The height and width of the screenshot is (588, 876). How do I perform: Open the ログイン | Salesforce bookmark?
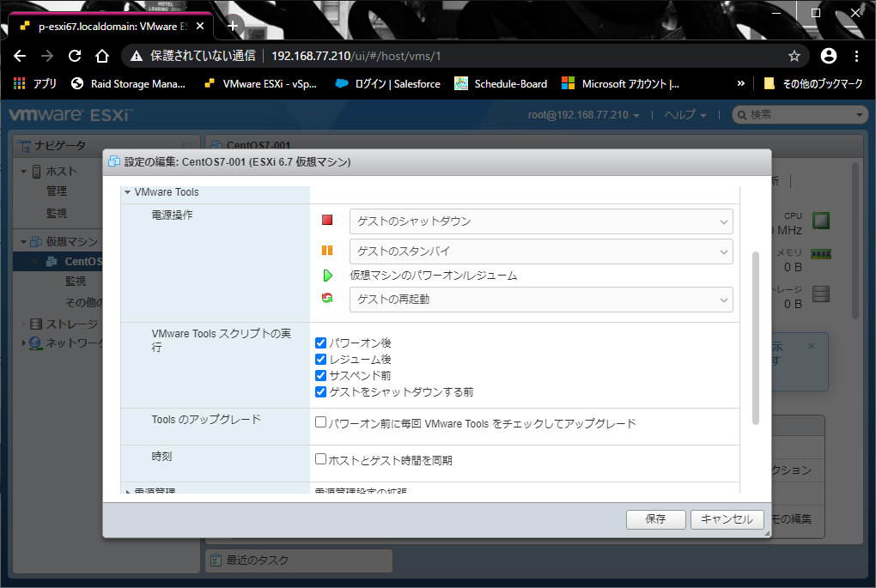[387, 84]
